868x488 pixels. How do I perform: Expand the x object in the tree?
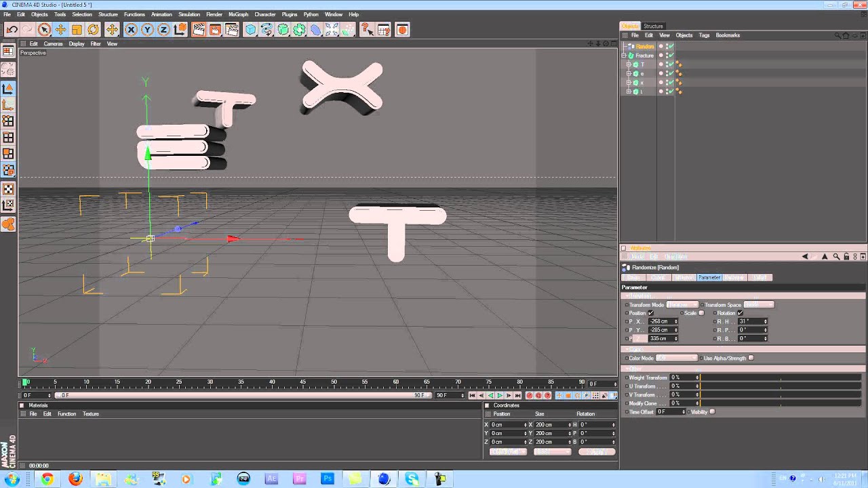coord(629,83)
